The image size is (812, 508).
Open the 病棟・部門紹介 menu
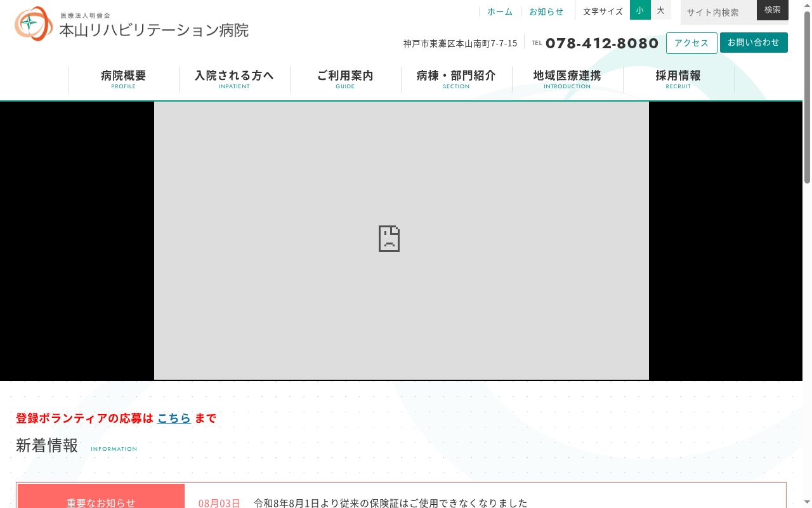(457, 79)
